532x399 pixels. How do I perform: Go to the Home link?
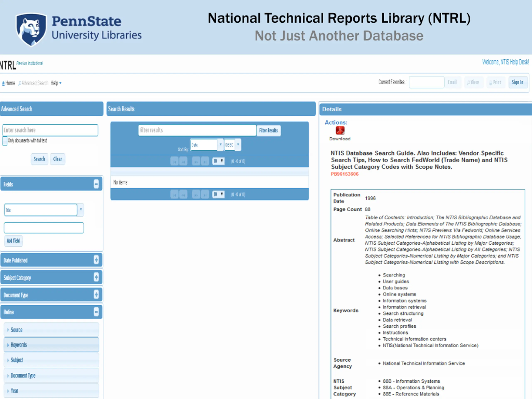[x=9, y=83]
